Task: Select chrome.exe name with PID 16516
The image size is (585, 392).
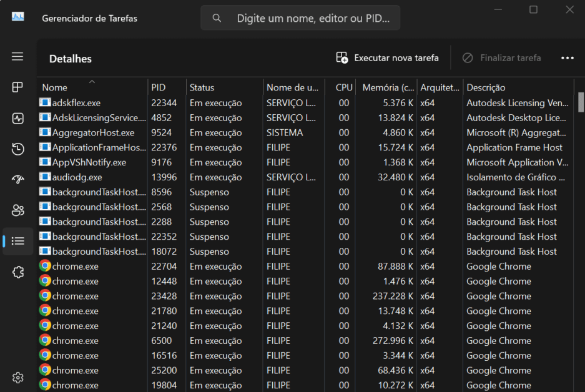Action: [76, 356]
